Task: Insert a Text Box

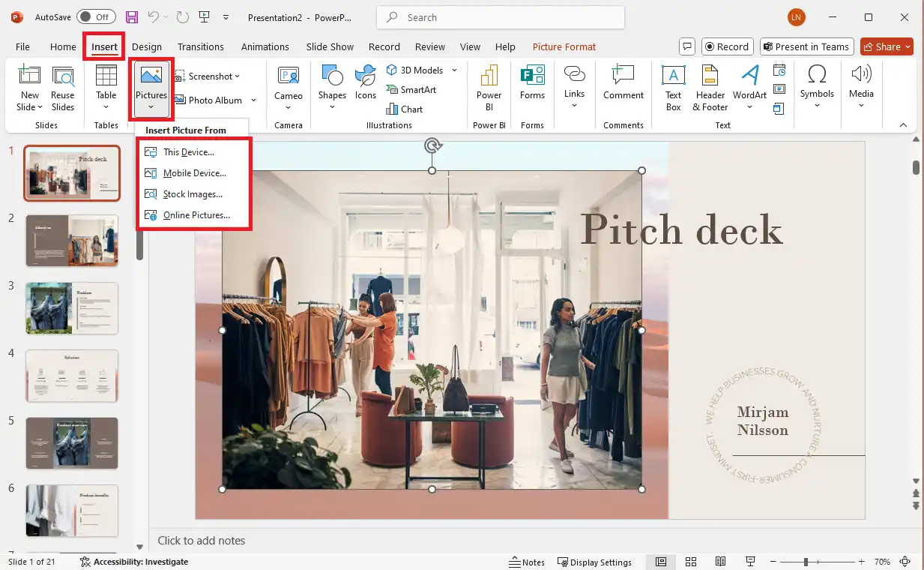Action: coord(674,88)
